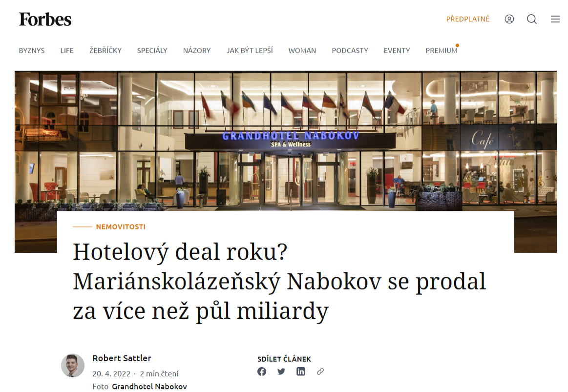The width and height of the screenshot is (568, 392).
Task: Click the Forbes logo
Action: point(45,20)
